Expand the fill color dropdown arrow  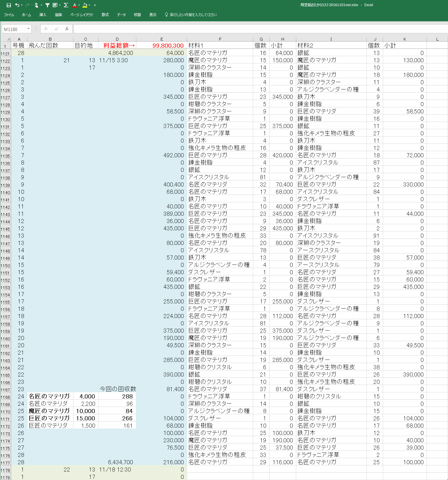click(89, 5)
